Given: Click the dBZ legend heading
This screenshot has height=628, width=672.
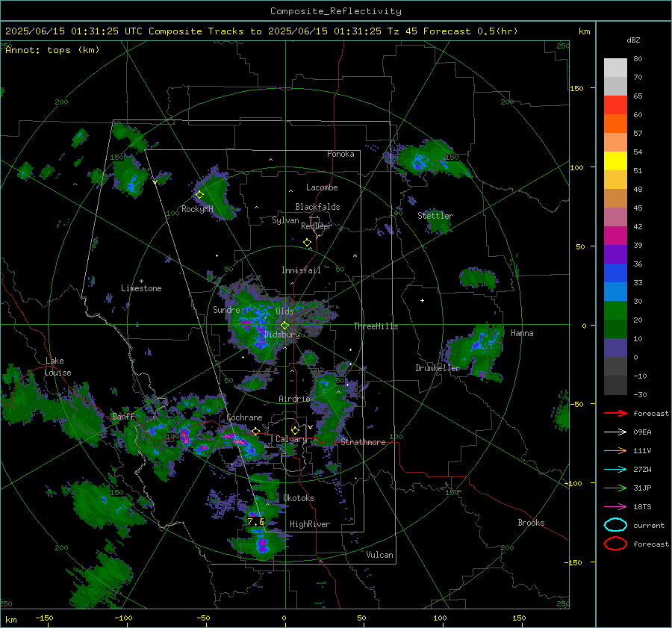Looking at the screenshot, I should click(633, 40).
